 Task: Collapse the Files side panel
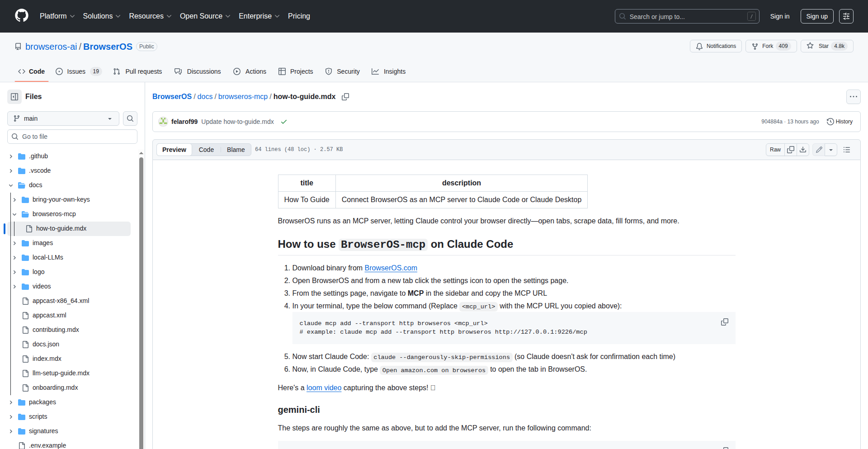tap(14, 97)
